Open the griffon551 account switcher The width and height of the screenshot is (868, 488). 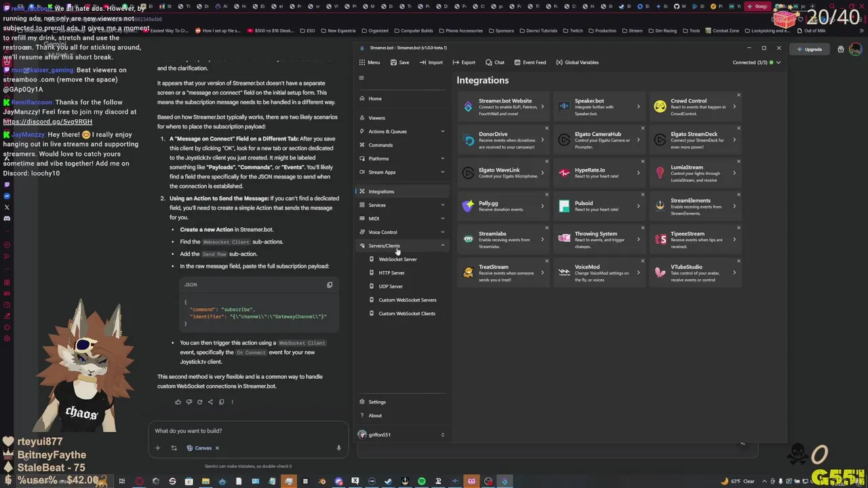pos(401,434)
